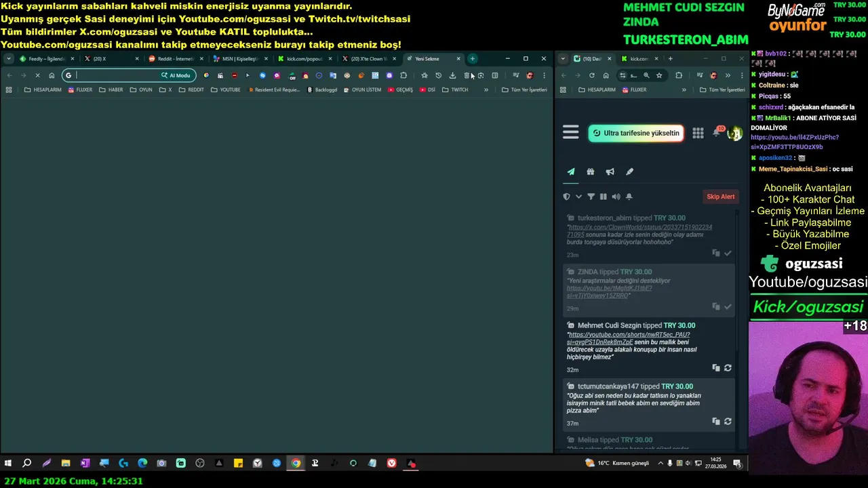Go to home page in left browser
868x488 pixels.
pos(52,75)
